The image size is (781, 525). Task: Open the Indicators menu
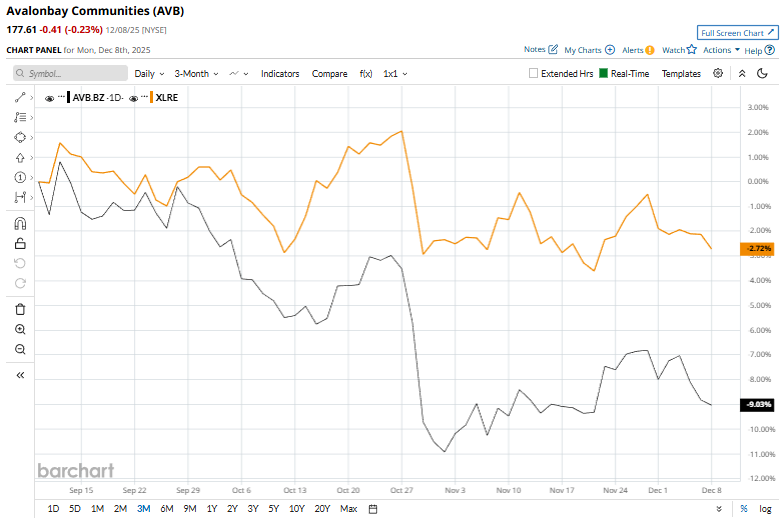pyautogui.click(x=280, y=74)
